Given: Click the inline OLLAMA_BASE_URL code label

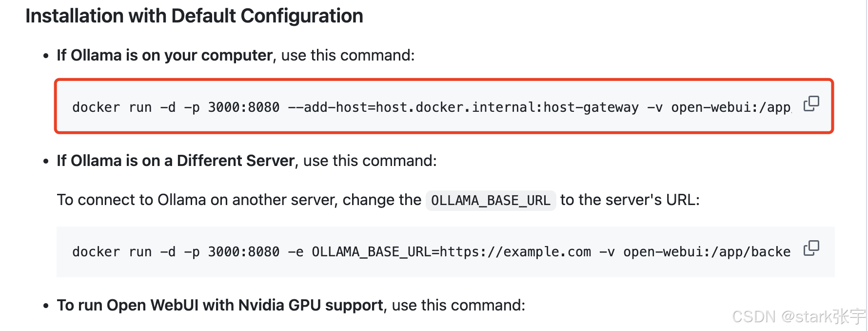Looking at the screenshot, I should click(490, 201).
